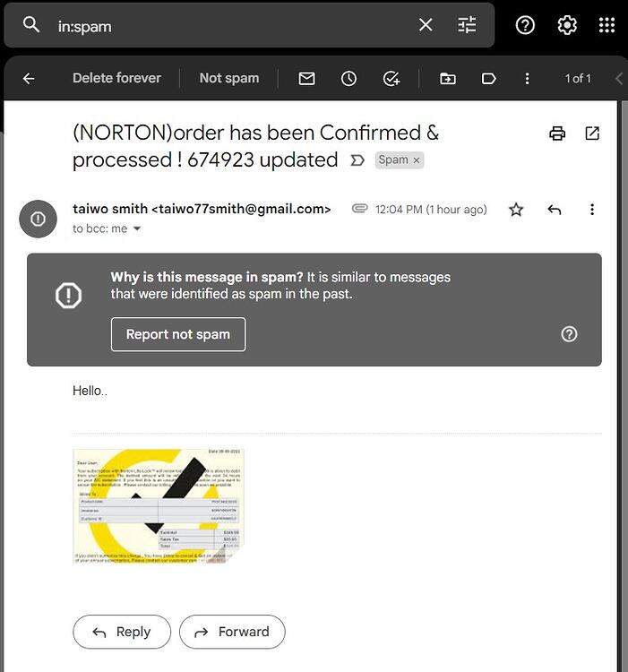Open the Labels menu icon
This screenshot has height=672, width=628.
coord(489,79)
